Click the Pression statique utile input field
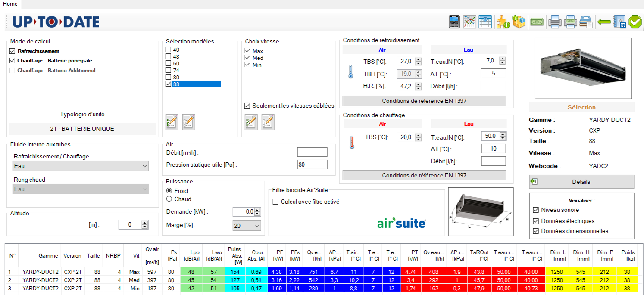The image size is (644, 295). [x=312, y=165]
